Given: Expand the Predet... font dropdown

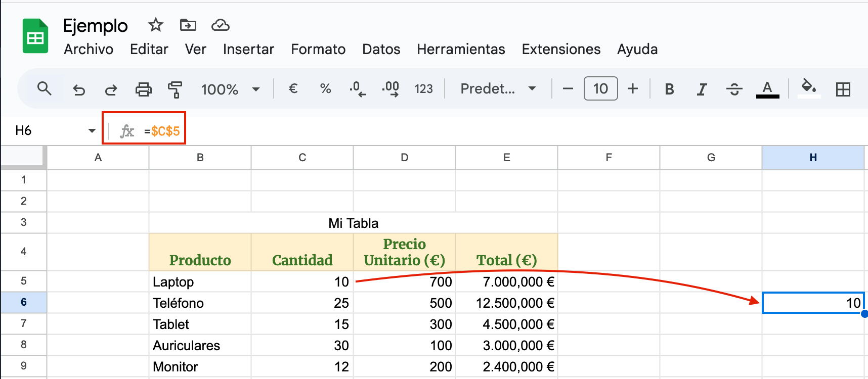Looking at the screenshot, I should pyautogui.click(x=498, y=89).
